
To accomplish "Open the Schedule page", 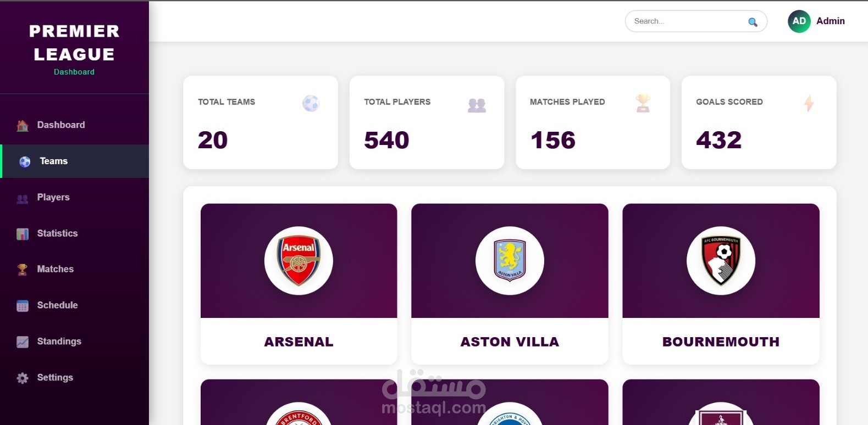I will tap(57, 305).
